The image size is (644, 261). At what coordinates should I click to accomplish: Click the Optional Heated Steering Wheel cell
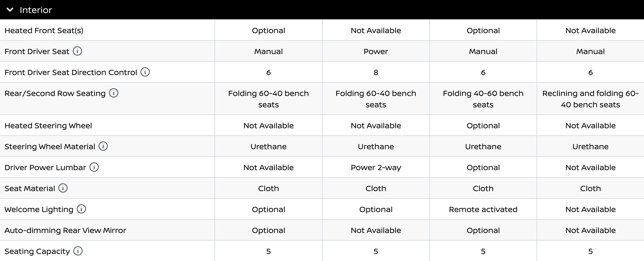point(483,126)
